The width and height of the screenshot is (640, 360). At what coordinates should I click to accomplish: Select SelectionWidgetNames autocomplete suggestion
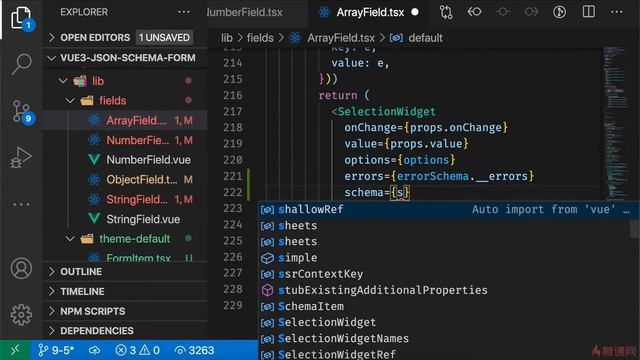pos(445,338)
